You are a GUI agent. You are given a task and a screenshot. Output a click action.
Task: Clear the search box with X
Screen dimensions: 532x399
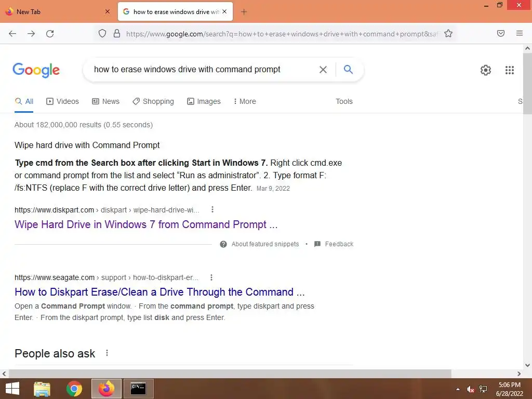pos(323,70)
